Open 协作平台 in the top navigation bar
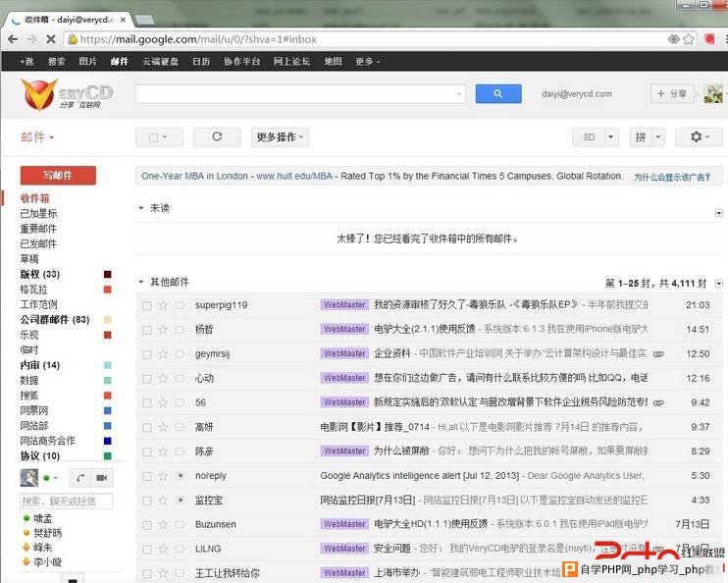The width and height of the screenshot is (728, 583). tap(242, 61)
